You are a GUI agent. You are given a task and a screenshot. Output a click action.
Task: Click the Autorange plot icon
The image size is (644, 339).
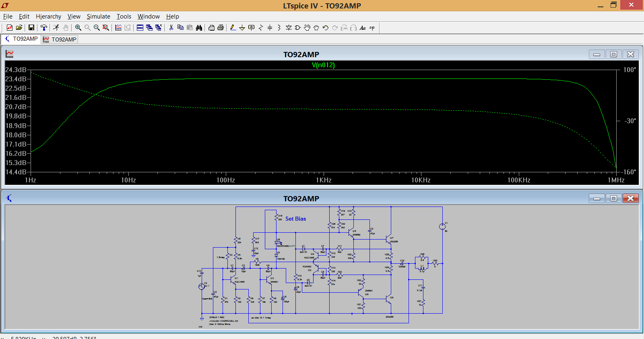(x=118, y=28)
